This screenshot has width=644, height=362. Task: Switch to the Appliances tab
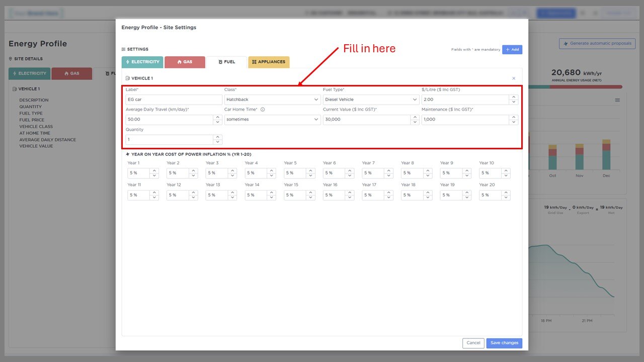[269, 62]
